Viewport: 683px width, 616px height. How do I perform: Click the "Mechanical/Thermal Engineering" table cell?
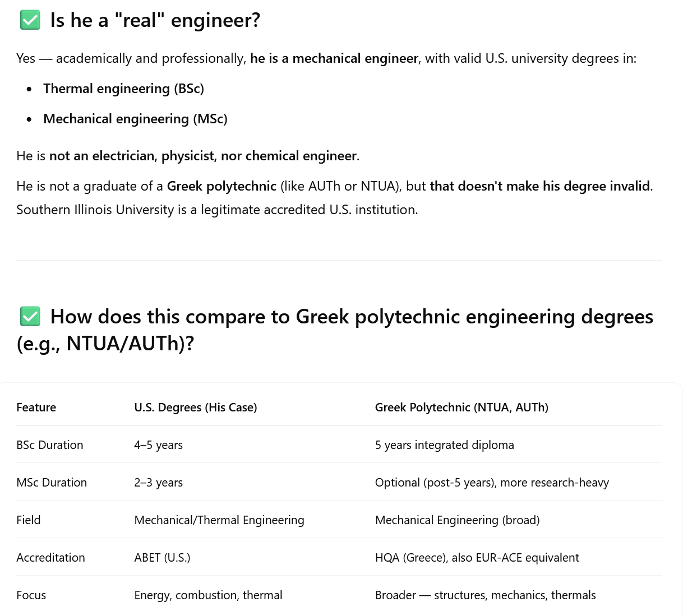pyautogui.click(x=219, y=520)
